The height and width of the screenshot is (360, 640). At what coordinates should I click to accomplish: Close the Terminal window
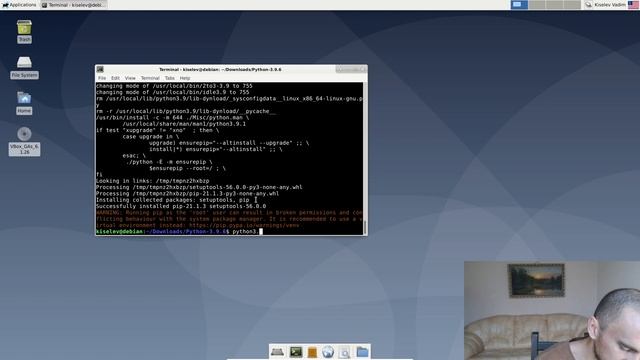[x=363, y=69]
